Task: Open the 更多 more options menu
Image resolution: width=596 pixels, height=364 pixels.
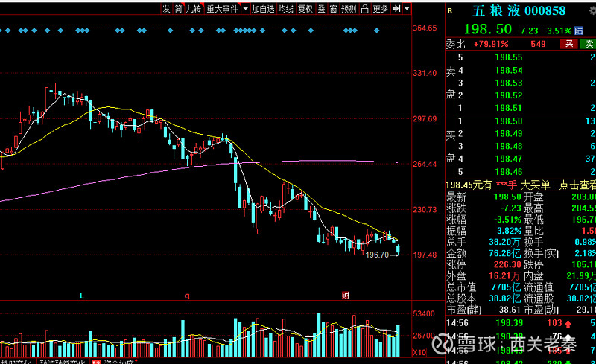Action: [380, 9]
